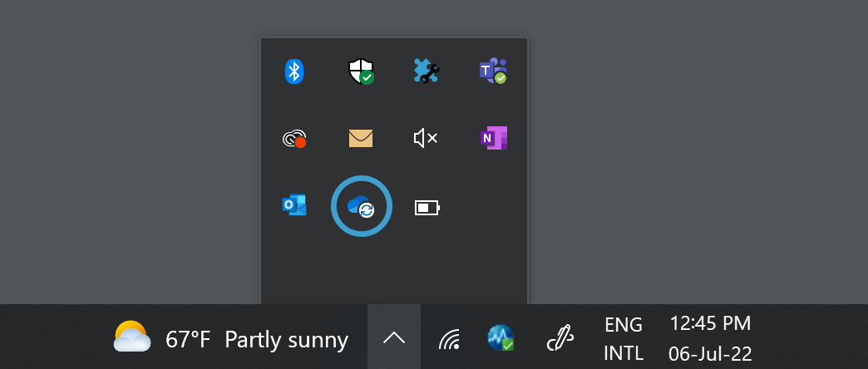Unmute via the muted speaker icon
Image resolution: width=868 pixels, height=369 pixels.
(426, 138)
